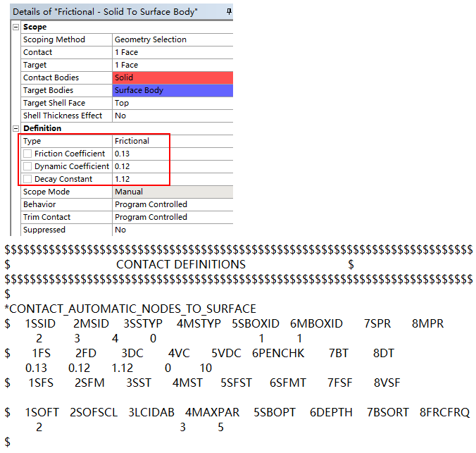Click the blue Surface Body target swatch
This screenshot has height=453, width=476.
pos(173,91)
